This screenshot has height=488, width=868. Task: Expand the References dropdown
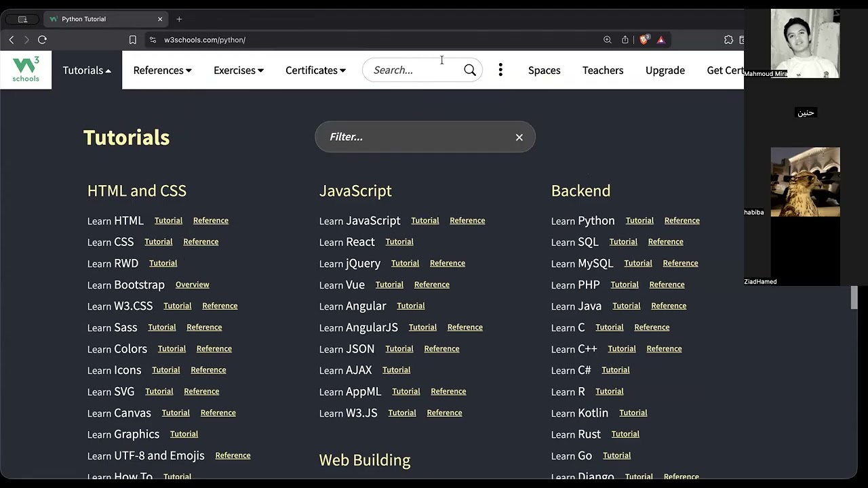pos(162,70)
